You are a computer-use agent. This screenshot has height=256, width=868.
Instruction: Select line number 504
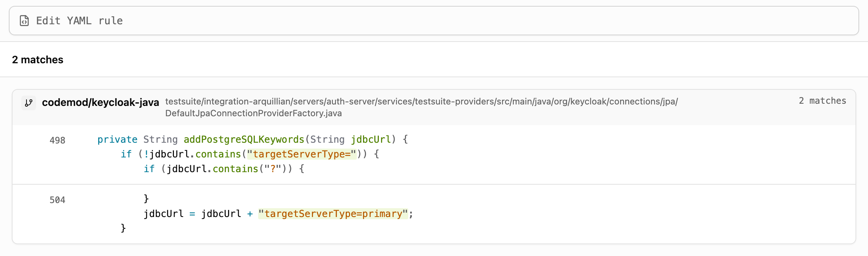point(57,200)
